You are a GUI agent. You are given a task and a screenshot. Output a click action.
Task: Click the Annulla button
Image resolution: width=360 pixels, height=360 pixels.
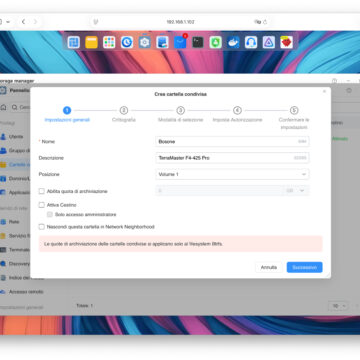tap(269, 267)
